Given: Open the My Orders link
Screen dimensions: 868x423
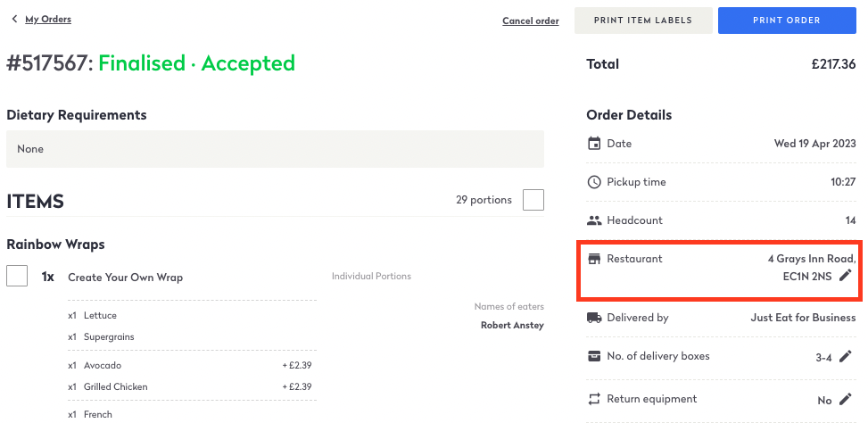Looking at the screenshot, I should (48, 19).
